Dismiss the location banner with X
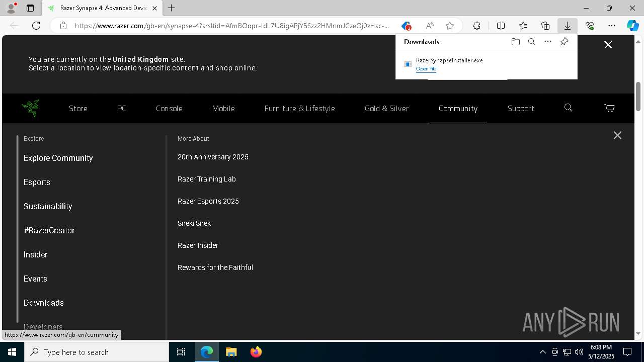The width and height of the screenshot is (644, 362). click(608, 45)
